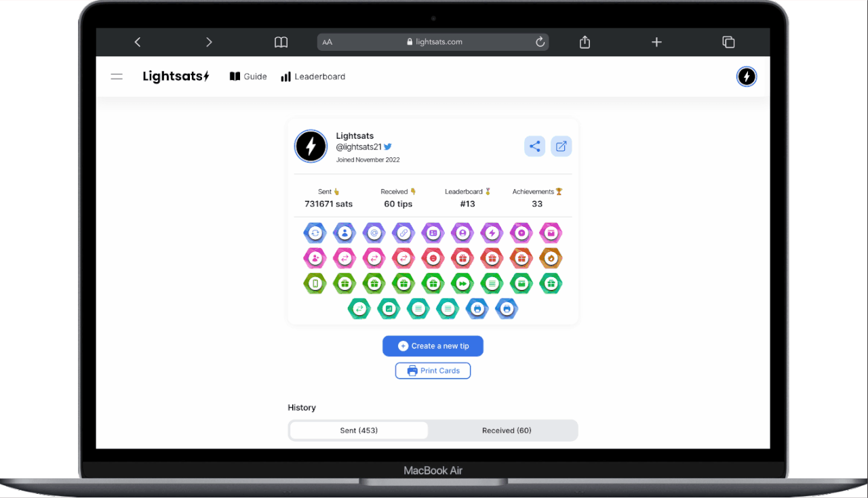Click Create a new tip button

[x=433, y=346]
